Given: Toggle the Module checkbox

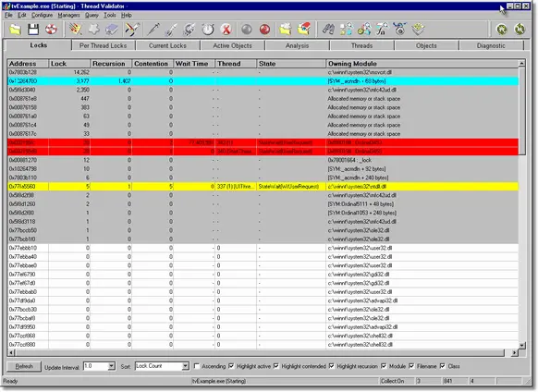Looking at the screenshot, I should coord(384,366).
